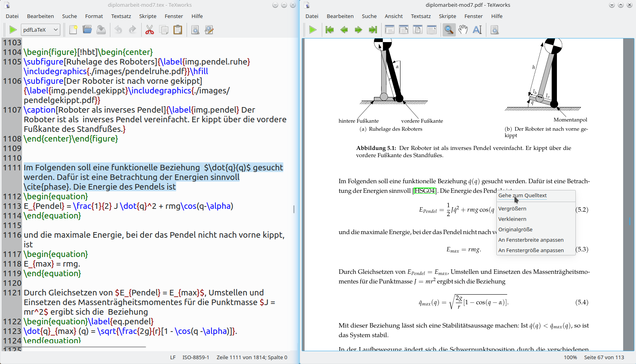The image size is (636, 364).
Task: Click the HSG04 citation link in PDF
Action: pyautogui.click(x=425, y=191)
